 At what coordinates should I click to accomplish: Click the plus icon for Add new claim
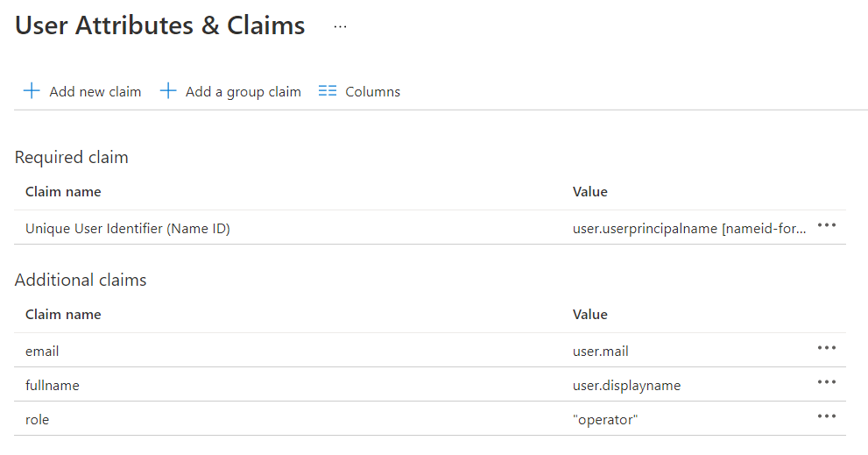[x=32, y=91]
